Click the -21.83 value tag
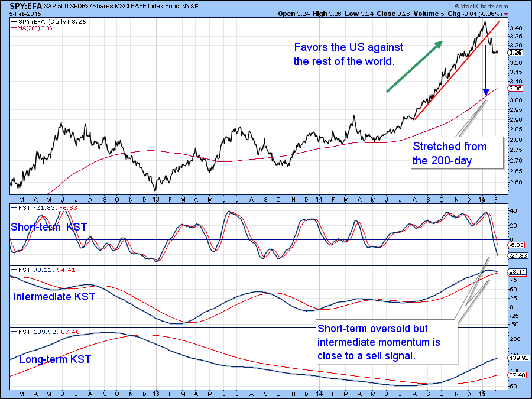 518,256
